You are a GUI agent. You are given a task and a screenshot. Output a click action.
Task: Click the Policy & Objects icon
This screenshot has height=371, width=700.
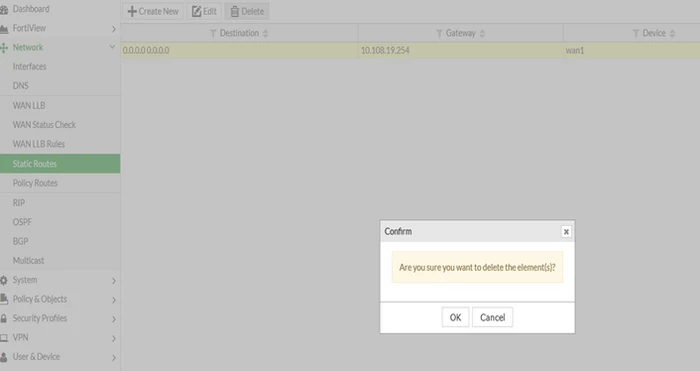click(x=4, y=300)
